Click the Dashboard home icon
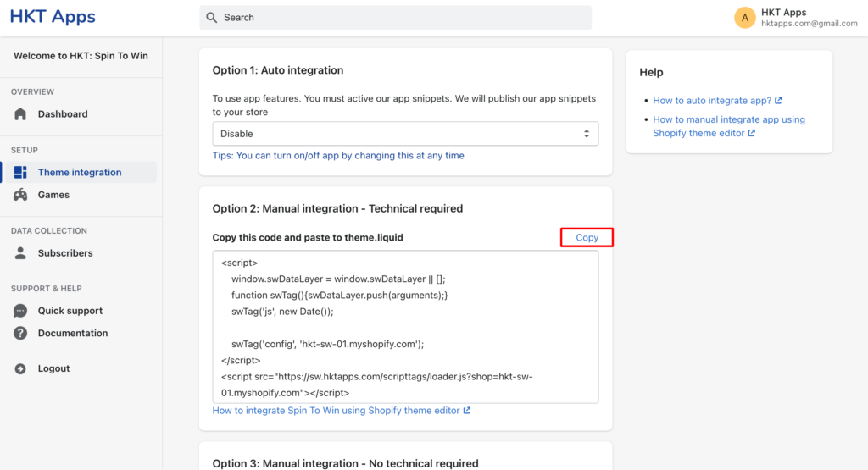This screenshot has height=470, width=868. coord(20,114)
